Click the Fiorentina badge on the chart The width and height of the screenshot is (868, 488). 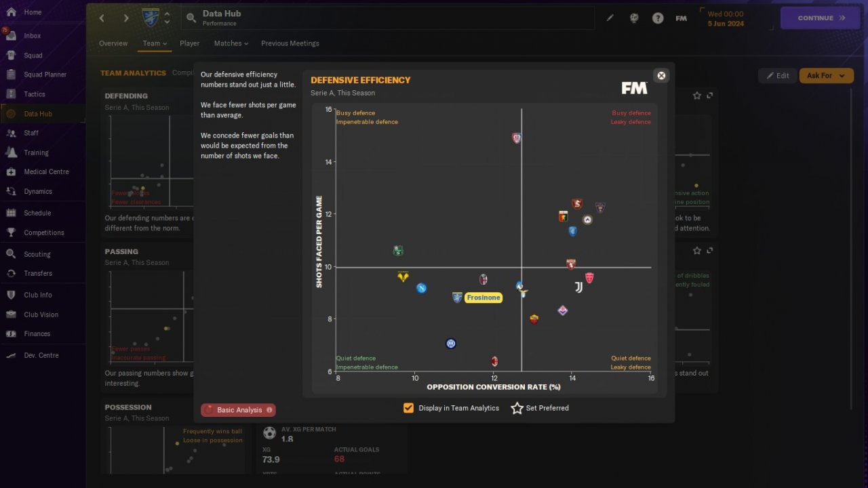(x=562, y=310)
